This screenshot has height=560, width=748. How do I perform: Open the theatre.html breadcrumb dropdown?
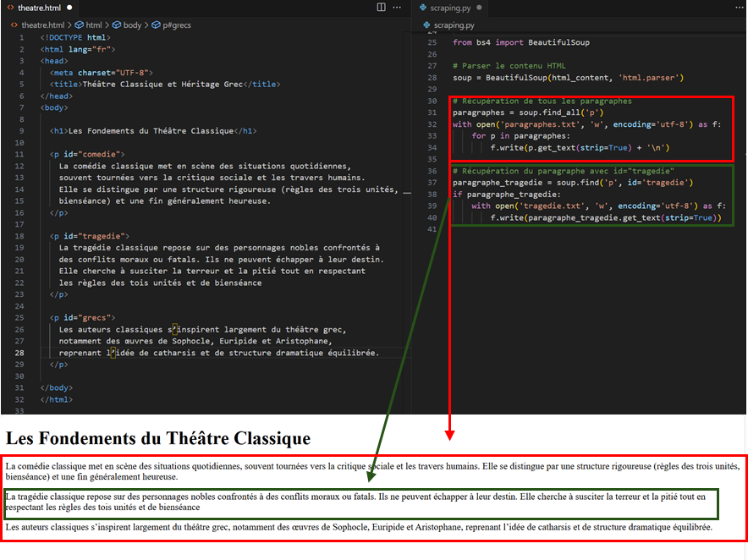[x=42, y=25]
